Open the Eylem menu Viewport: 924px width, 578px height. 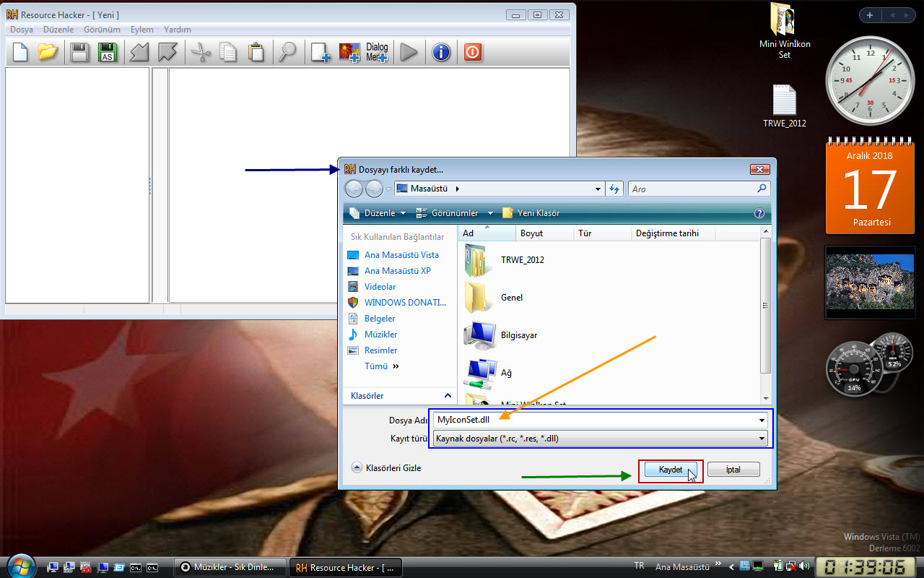pyautogui.click(x=142, y=30)
